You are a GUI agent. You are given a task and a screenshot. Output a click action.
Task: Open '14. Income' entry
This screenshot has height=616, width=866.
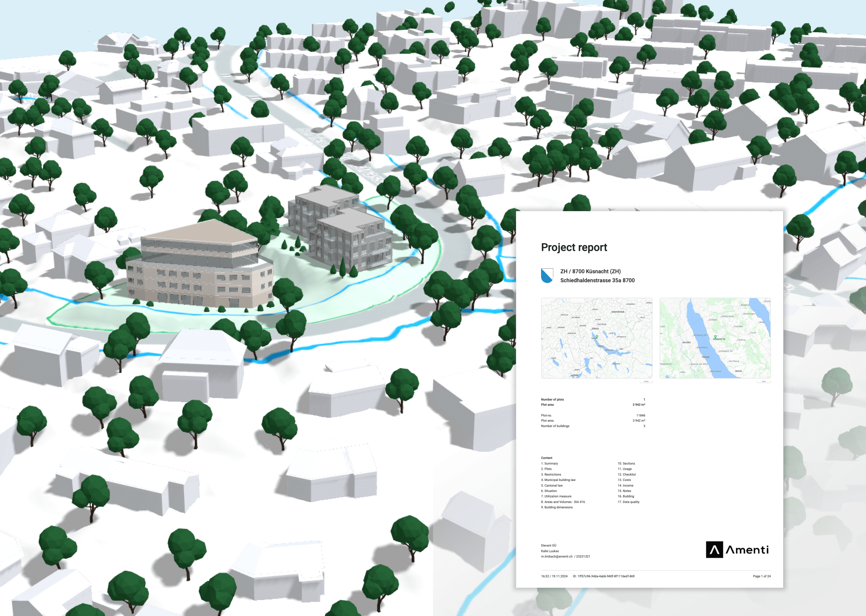626,485
